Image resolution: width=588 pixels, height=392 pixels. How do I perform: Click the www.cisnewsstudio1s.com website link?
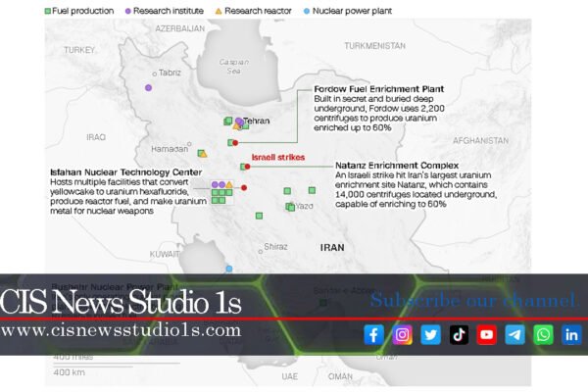coord(121,330)
